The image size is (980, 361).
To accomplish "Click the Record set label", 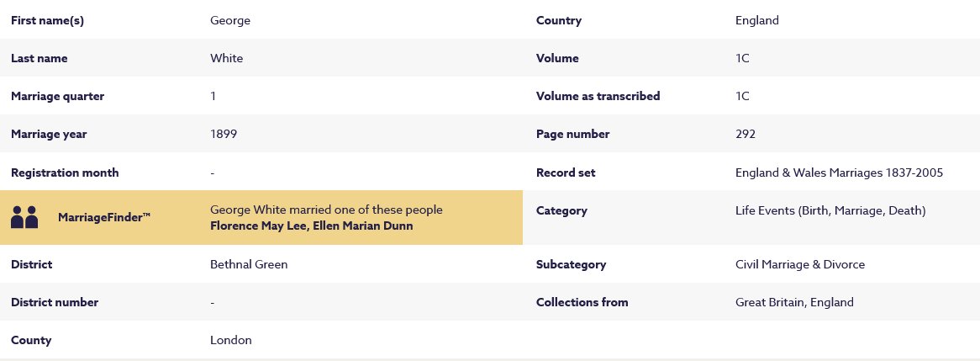I will click(566, 173).
